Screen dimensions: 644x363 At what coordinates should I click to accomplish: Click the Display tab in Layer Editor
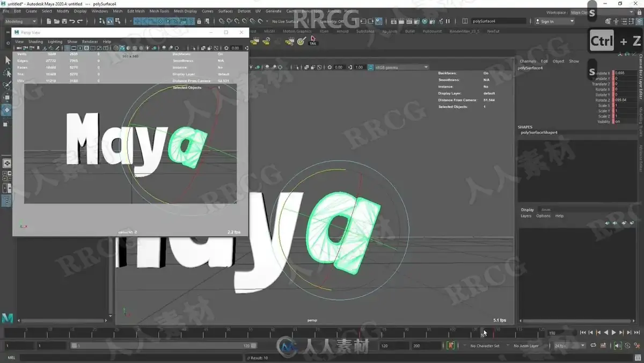528,209
